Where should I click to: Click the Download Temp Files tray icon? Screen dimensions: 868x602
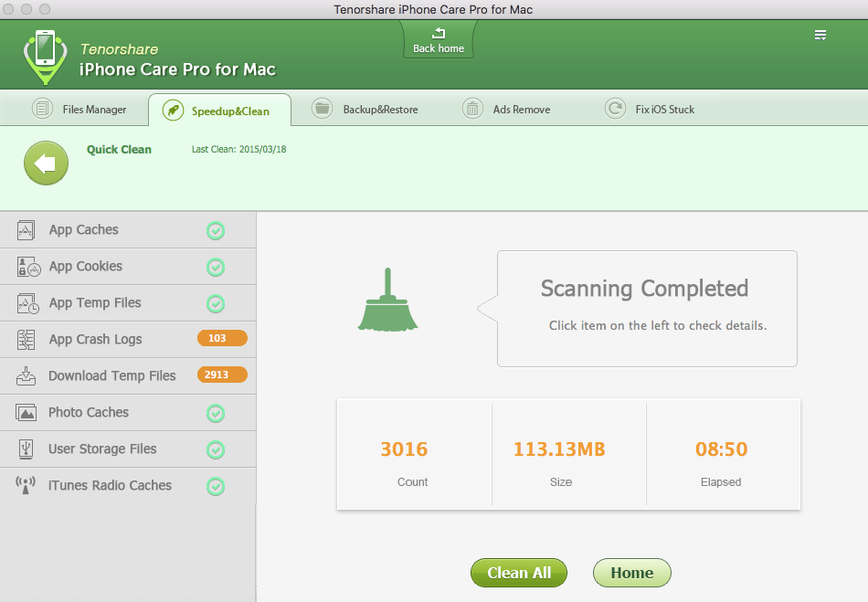26,375
